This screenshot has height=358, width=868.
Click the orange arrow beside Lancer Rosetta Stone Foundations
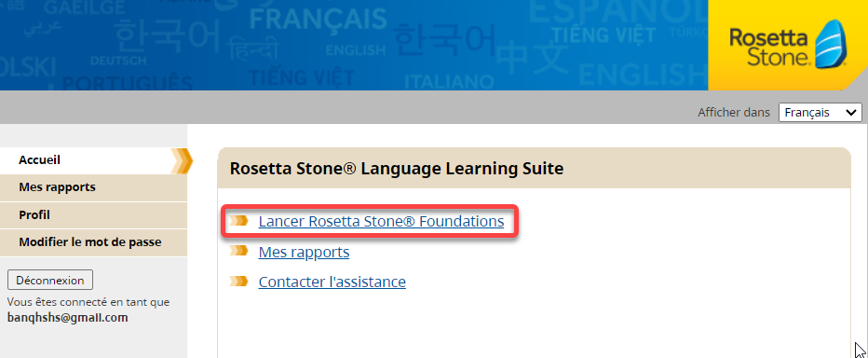pyautogui.click(x=238, y=221)
